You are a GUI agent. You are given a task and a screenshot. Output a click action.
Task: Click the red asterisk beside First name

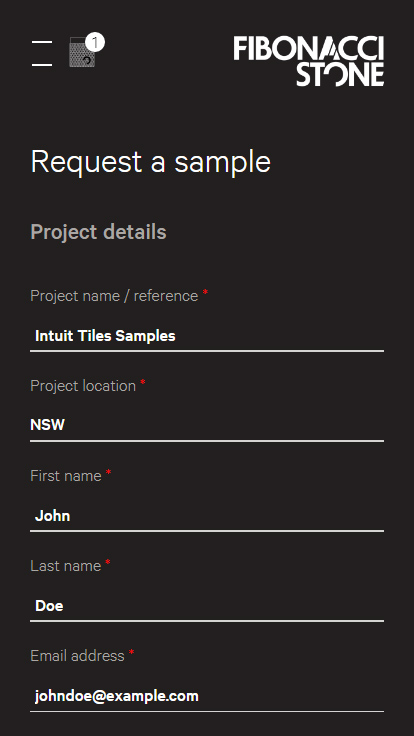coord(108,473)
